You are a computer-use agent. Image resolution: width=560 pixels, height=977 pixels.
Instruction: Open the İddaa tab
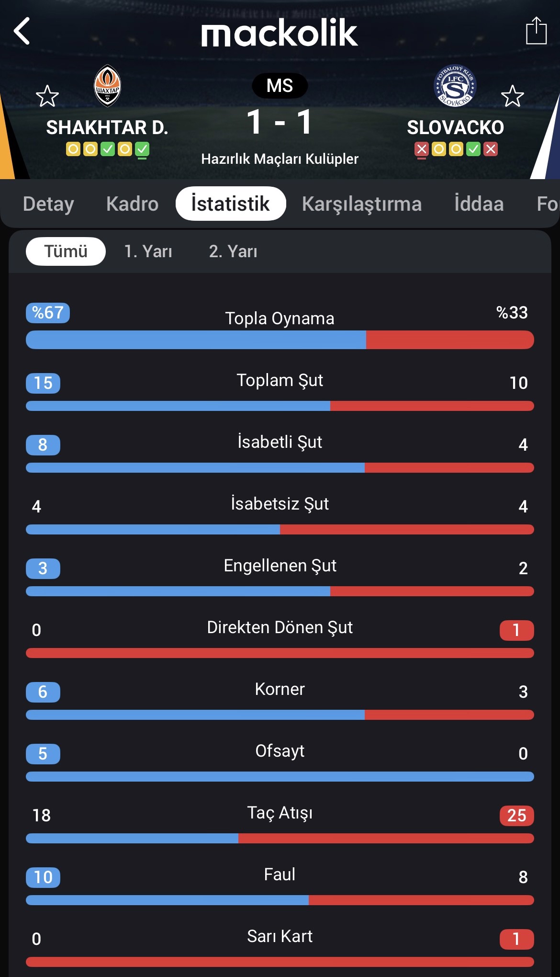click(x=479, y=204)
